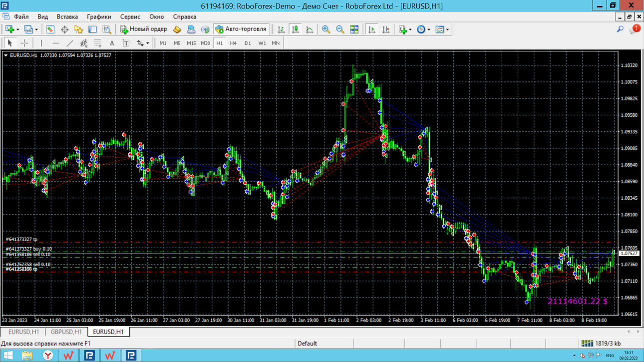Click the Indicators list icon
644x362 pixels.
403,29
